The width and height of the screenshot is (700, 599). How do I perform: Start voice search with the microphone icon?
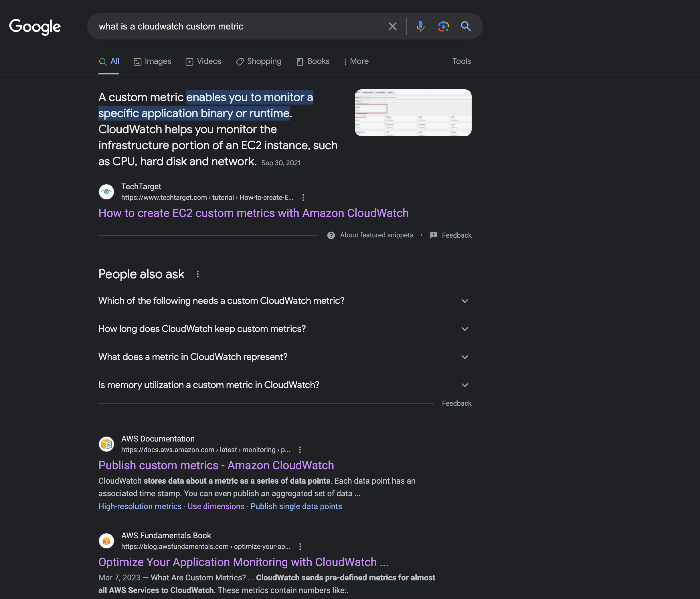pos(420,26)
